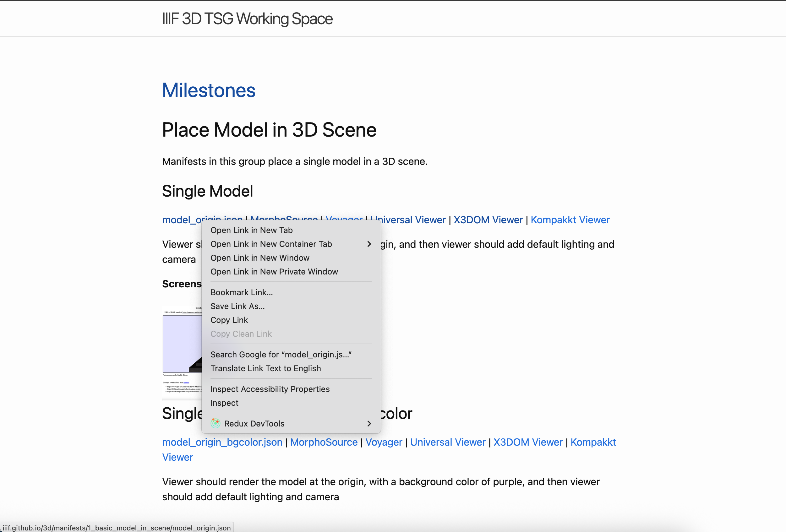Open the X3DOM Viewer link under Single Model
786x532 pixels.
(488, 220)
